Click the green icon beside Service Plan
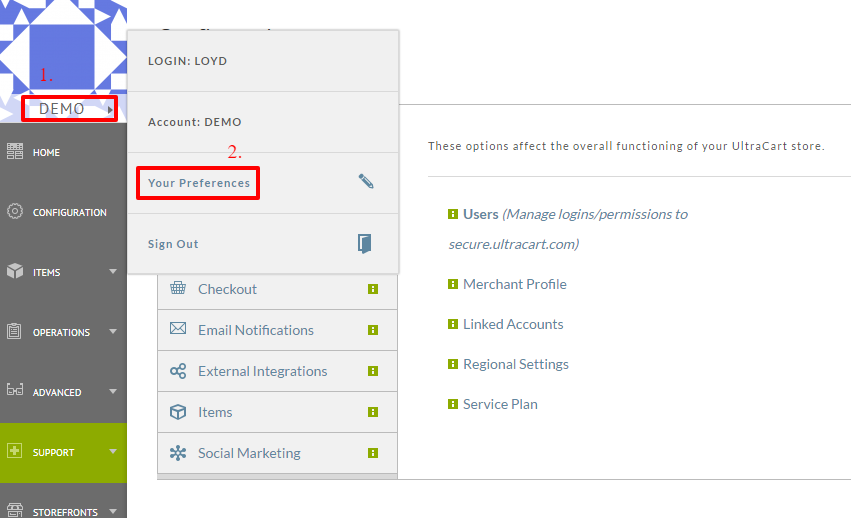 [453, 404]
